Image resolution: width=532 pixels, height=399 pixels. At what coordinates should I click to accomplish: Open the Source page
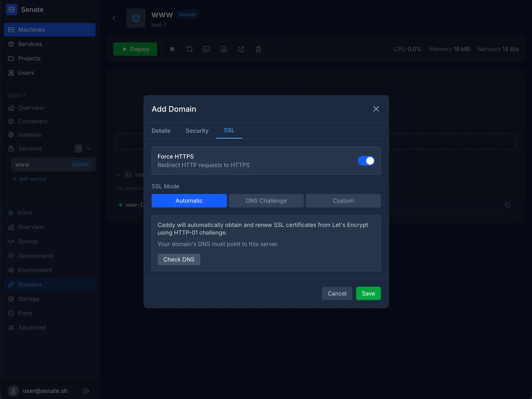click(49, 241)
